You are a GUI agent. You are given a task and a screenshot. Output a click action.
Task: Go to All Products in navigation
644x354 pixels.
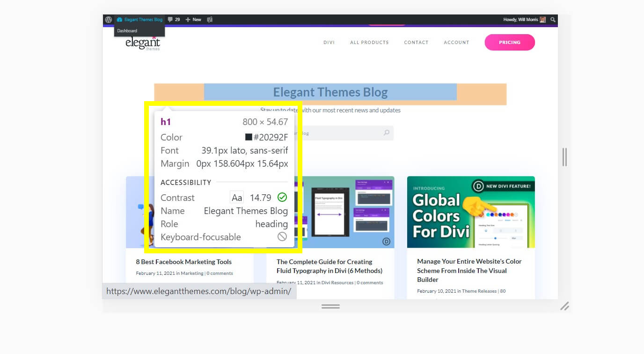coord(369,43)
